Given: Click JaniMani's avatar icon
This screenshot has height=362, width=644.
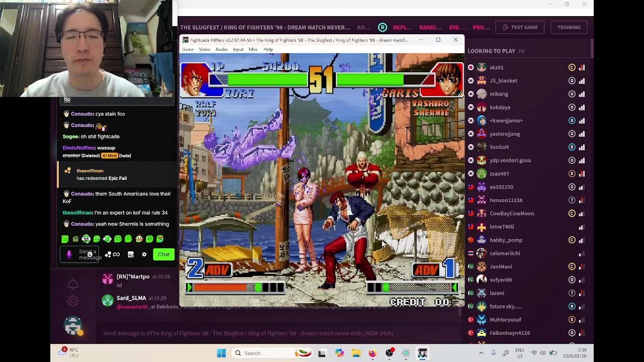Looking at the screenshot, I should point(481,266).
